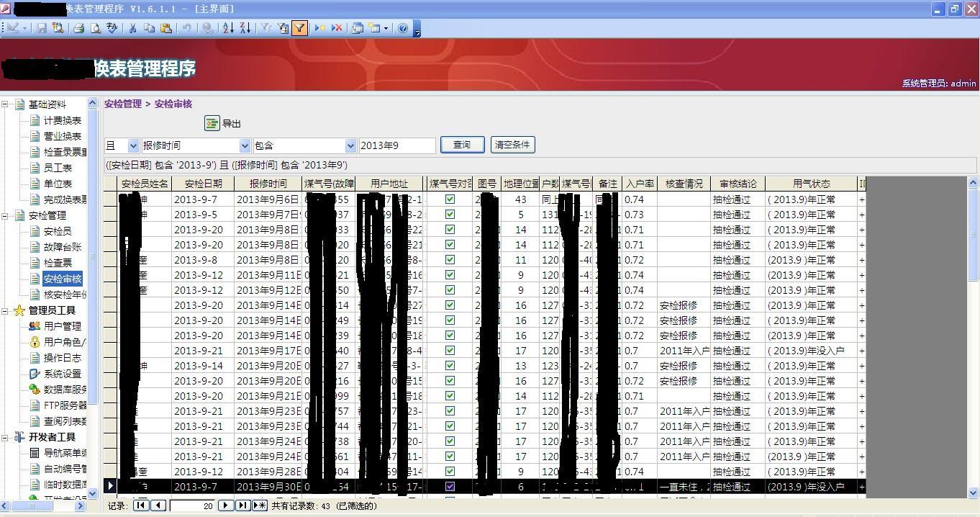The height and width of the screenshot is (517, 980).
Task: Click the Copy icon in the toolbar
Action: 149,28
